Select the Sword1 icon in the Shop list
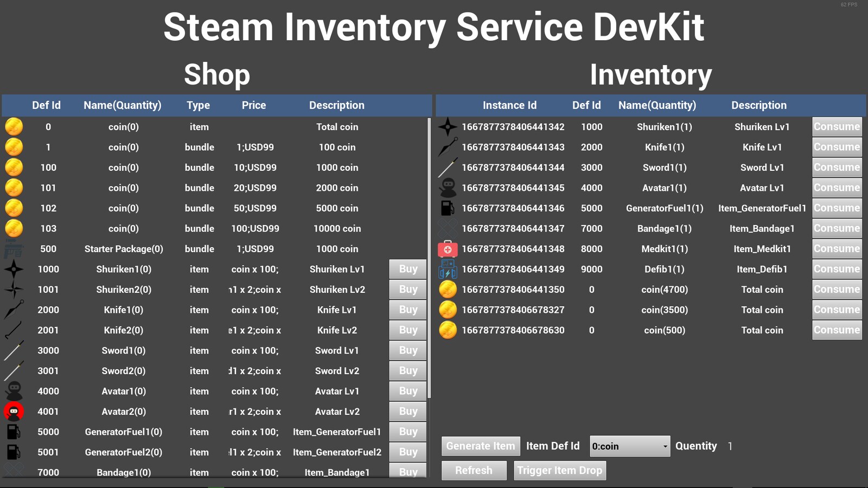 coord(14,350)
